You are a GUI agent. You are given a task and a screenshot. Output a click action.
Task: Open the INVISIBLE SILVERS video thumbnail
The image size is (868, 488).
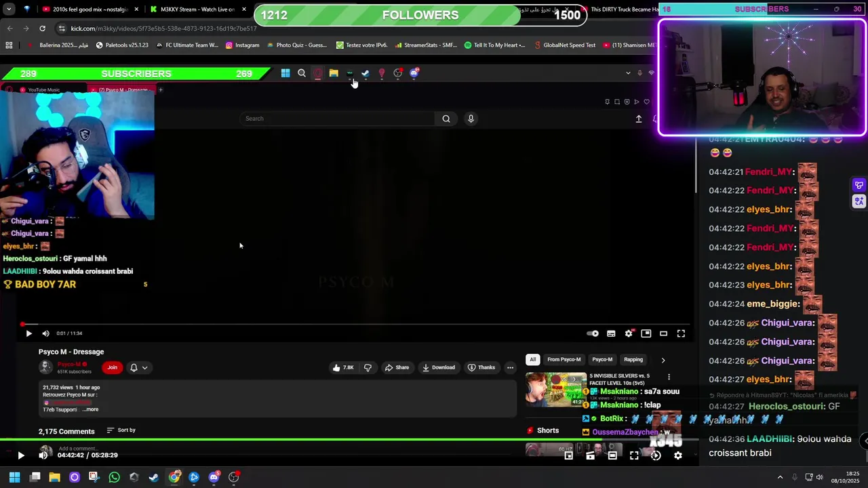point(555,389)
